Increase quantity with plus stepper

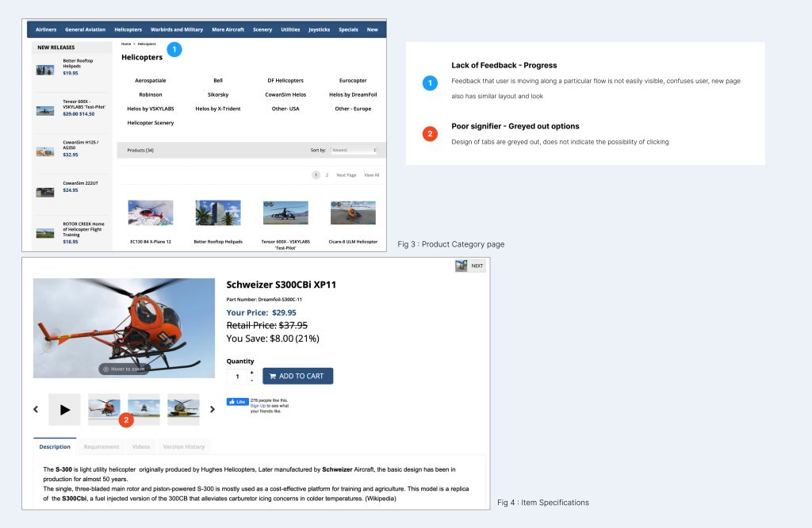coord(251,373)
